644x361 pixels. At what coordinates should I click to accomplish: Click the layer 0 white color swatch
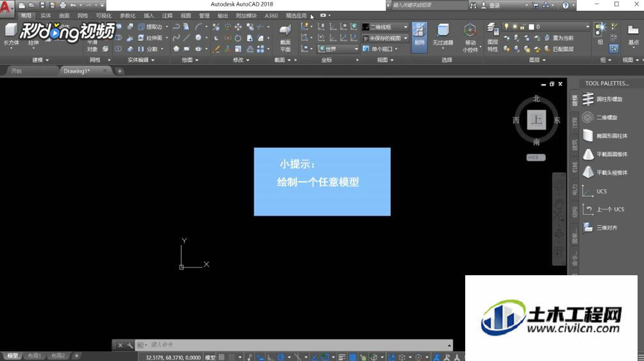click(x=531, y=27)
